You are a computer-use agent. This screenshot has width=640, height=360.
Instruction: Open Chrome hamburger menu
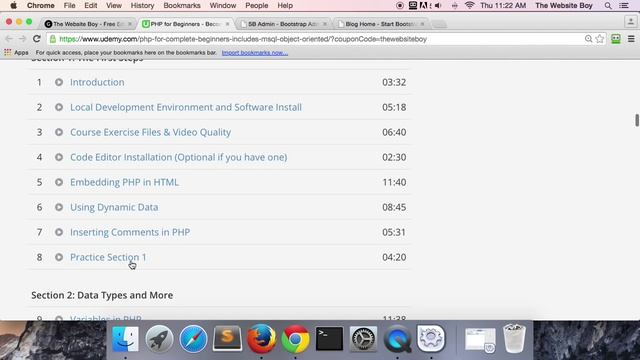tap(631, 39)
